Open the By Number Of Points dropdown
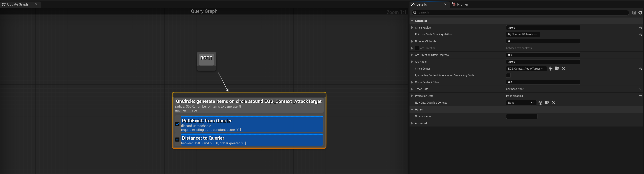 tap(523, 35)
